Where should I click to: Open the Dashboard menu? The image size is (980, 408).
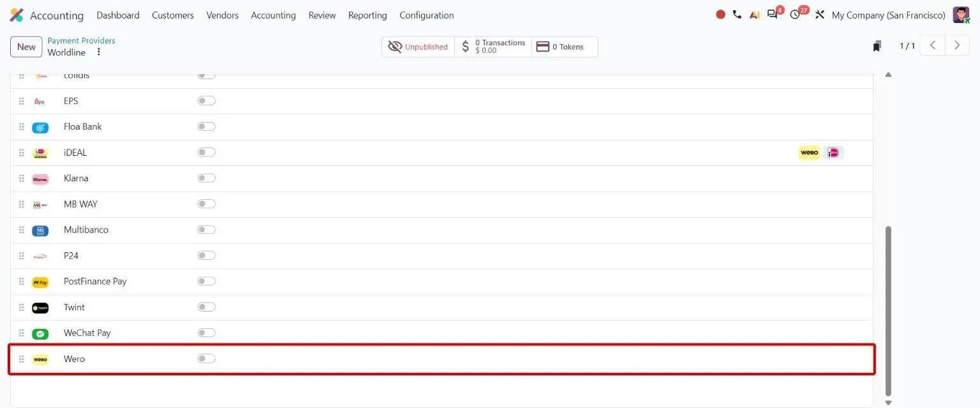coord(118,15)
